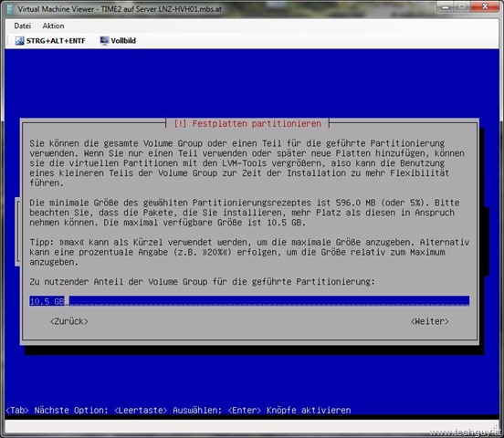Focus the volume group size input field
This screenshot has height=438, width=504.
coord(249,301)
